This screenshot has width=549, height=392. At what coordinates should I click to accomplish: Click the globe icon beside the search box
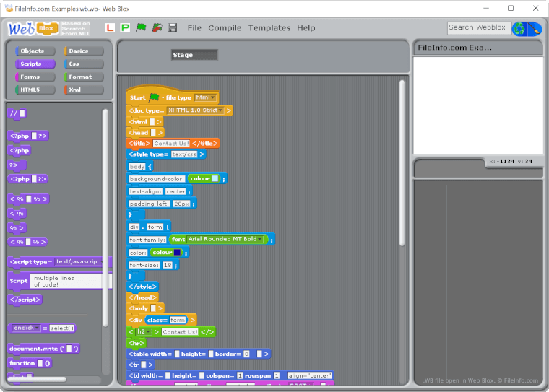[519, 28]
